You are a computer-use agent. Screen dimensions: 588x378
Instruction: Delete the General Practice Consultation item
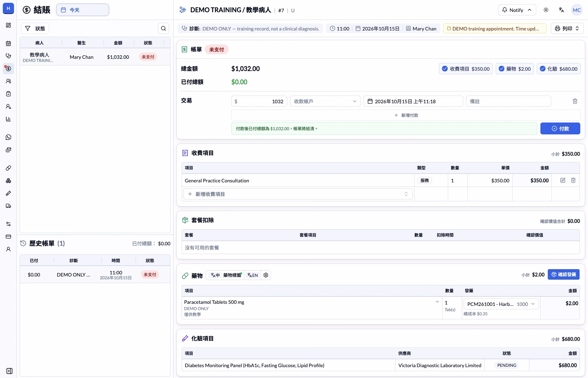click(573, 180)
